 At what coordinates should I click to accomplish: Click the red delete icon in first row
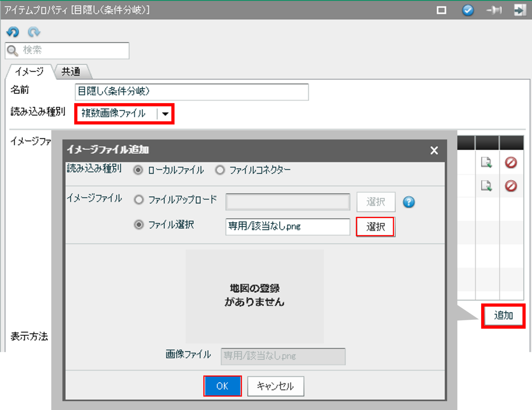click(511, 162)
